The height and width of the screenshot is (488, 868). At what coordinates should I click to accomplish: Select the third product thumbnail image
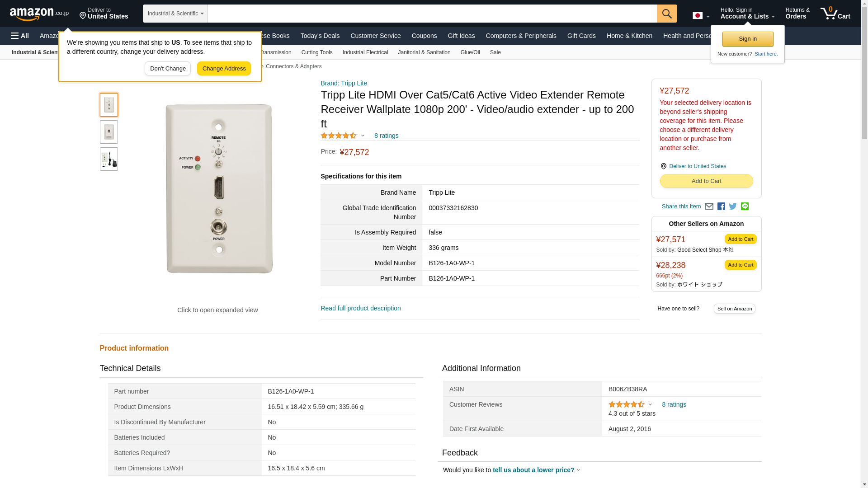tap(109, 159)
